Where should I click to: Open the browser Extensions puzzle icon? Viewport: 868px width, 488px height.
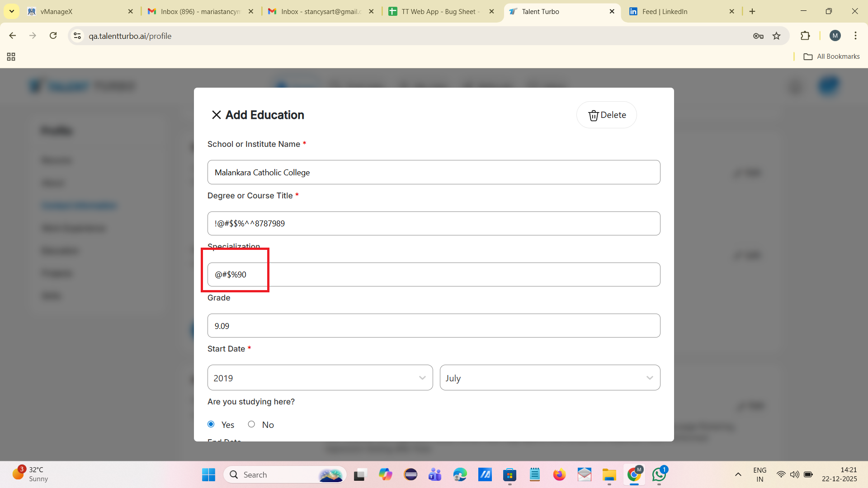tap(805, 36)
